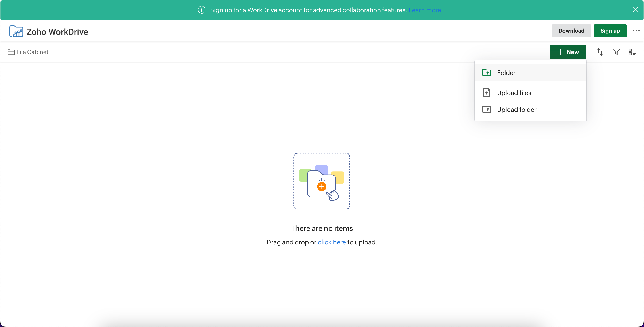Click the Upload files document icon
The height and width of the screenshot is (327, 644).
pyautogui.click(x=487, y=93)
